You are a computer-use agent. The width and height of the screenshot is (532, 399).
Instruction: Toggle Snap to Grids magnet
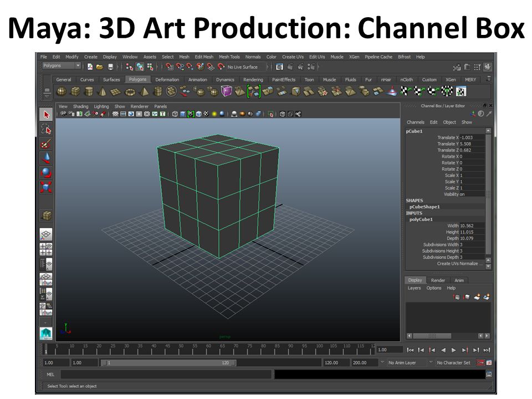tap(170, 67)
